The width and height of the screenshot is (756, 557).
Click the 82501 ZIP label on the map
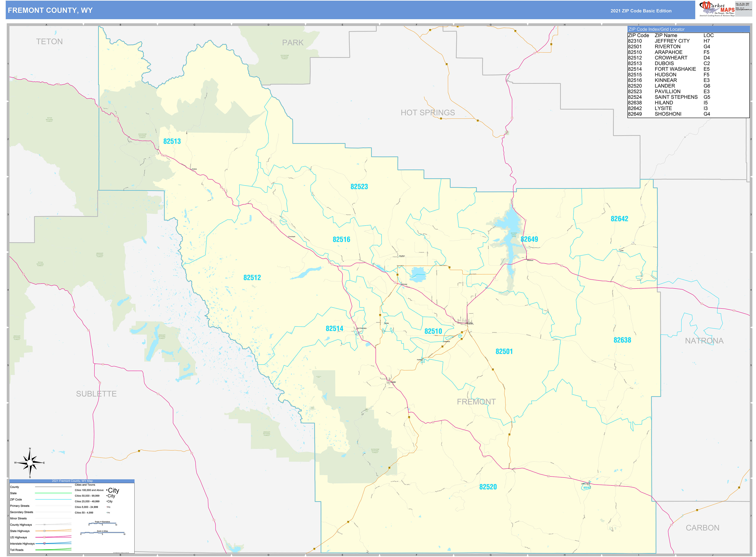tap(504, 351)
